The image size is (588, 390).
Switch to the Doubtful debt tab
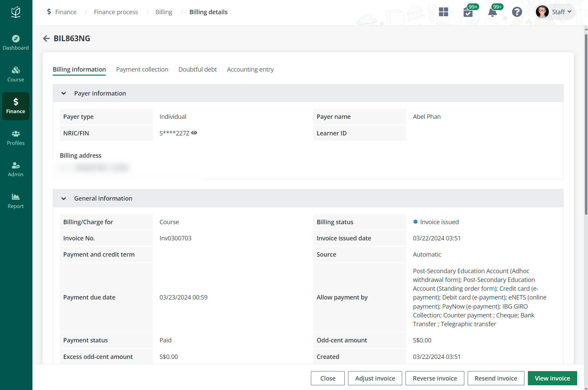[x=198, y=70]
